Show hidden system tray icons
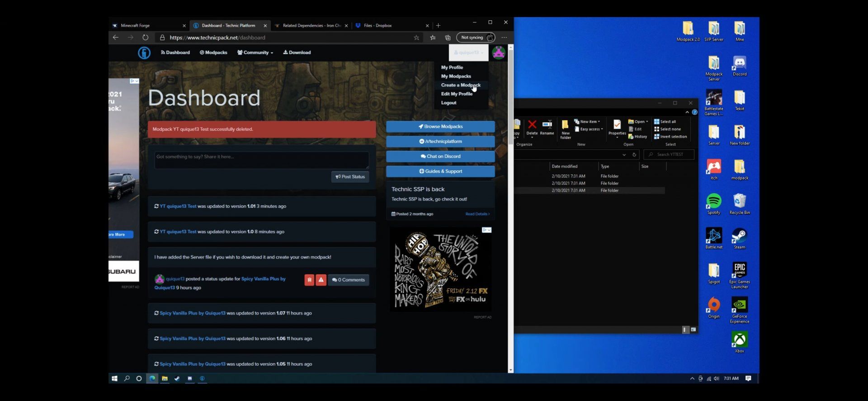Screen dimensions: 868x401 pyautogui.click(x=692, y=378)
